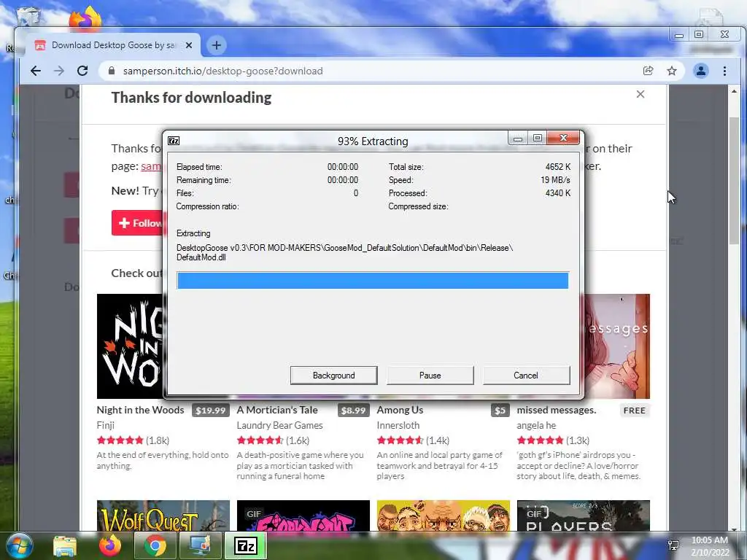This screenshot has width=747, height=560.
Task: Open a new tab with plus button
Action: point(216,45)
